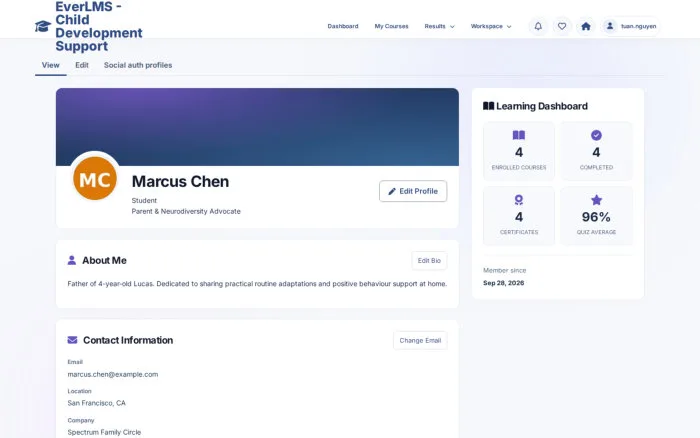Click the enrolled courses book icon

pyautogui.click(x=519, y=135)
